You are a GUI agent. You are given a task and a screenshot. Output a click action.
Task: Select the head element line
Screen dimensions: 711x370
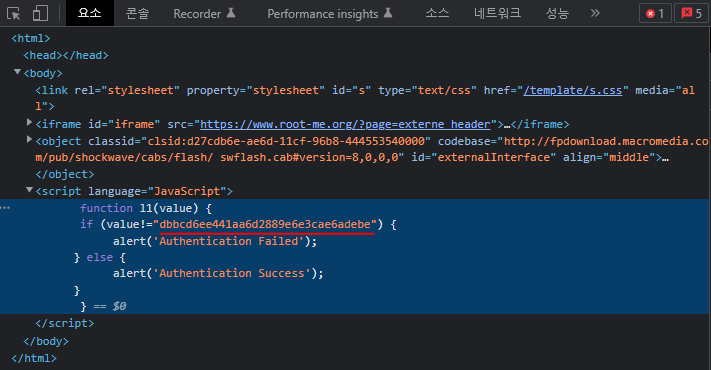coord(66,55)
